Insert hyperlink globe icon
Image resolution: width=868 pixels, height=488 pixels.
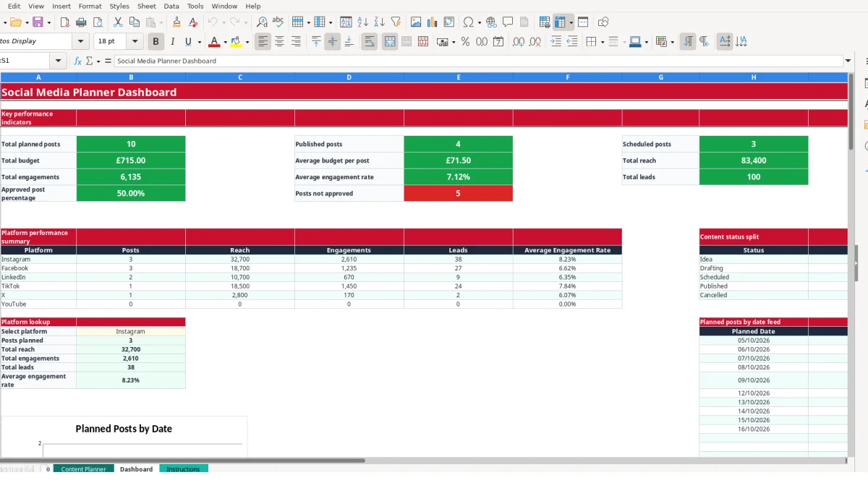coord(491,22)
